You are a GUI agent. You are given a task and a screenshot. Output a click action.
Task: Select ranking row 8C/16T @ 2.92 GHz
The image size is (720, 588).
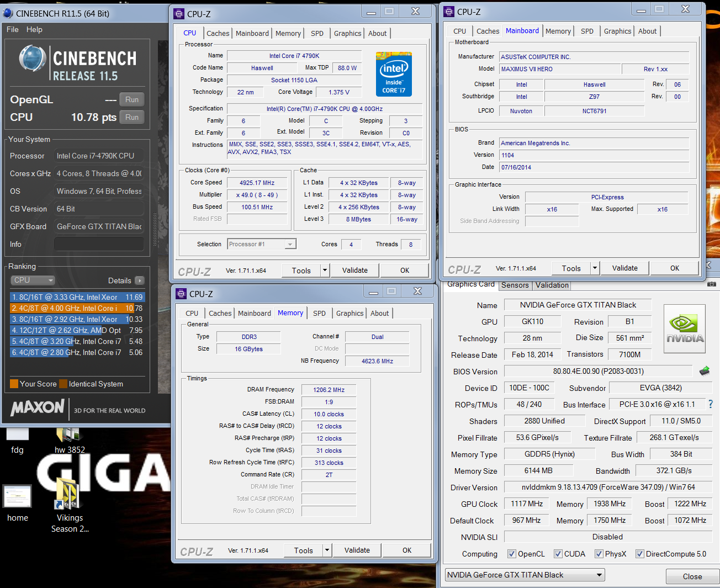tap(77, 319)
